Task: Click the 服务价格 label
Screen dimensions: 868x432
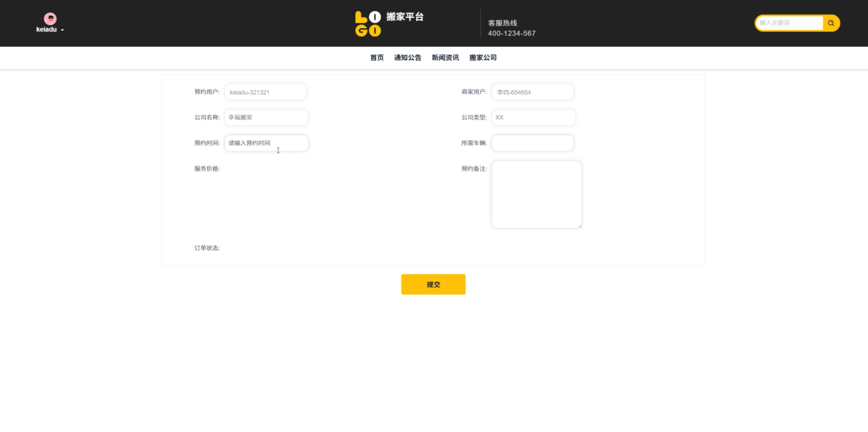Action: (207, 169)
